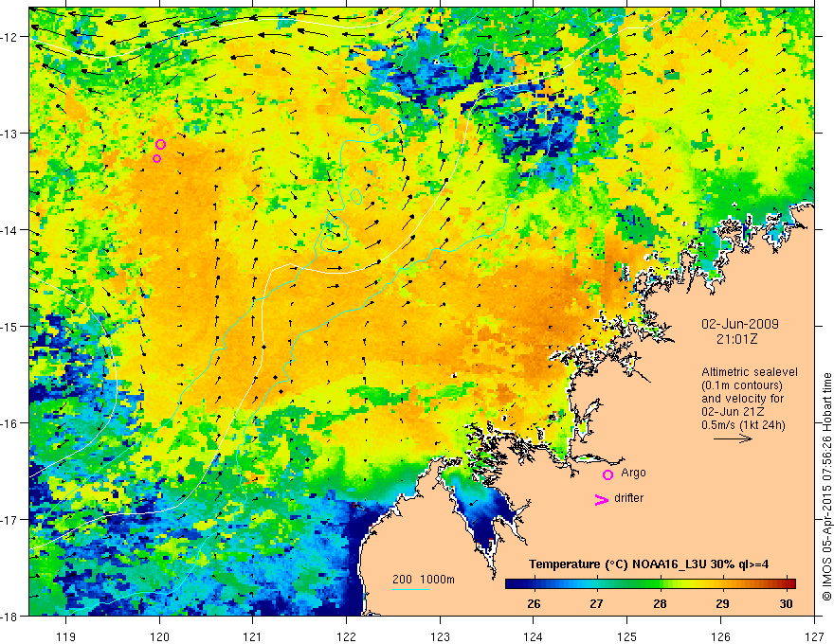Click the '29' temperature scale label
This screenshot has height=644, width=834.
pyautogui.click(x=722, y=603)
